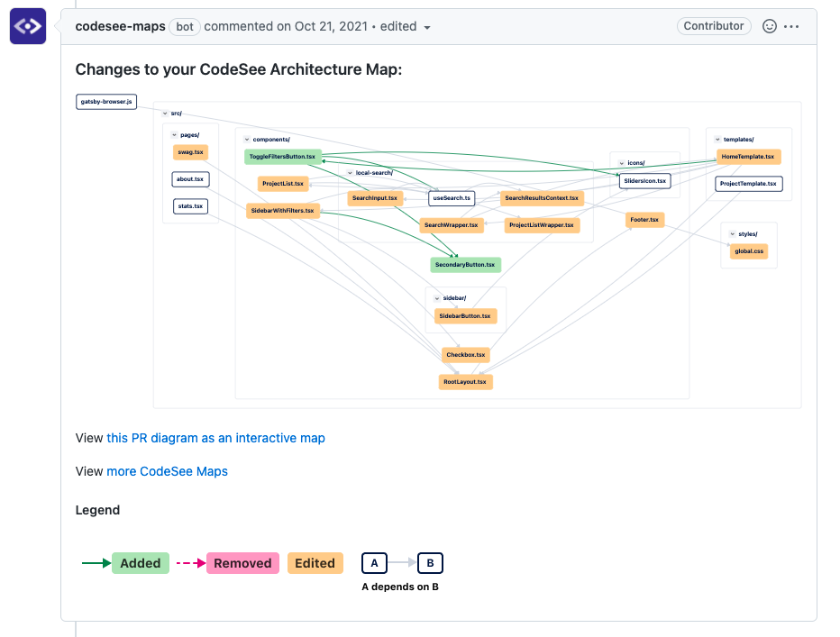Select the Footer.tsx node
This screenshot has width=840, height=637.
pos(644,220)
